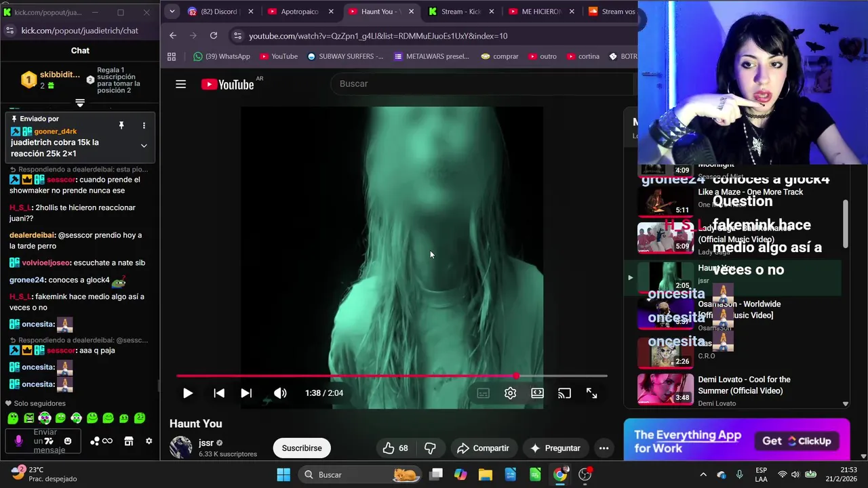
Task: Open more actions menu next to Preguntar
Action: pos(604,448)
